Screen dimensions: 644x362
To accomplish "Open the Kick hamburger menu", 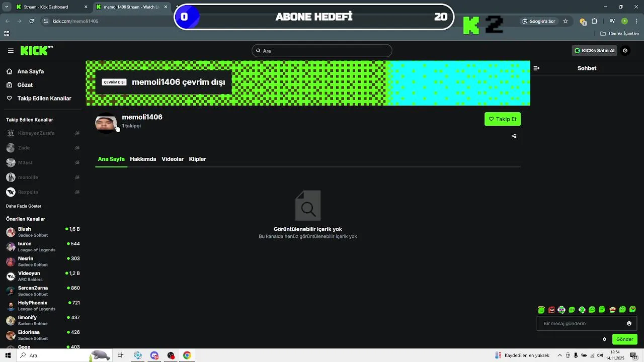I will (x=11, y=51).
